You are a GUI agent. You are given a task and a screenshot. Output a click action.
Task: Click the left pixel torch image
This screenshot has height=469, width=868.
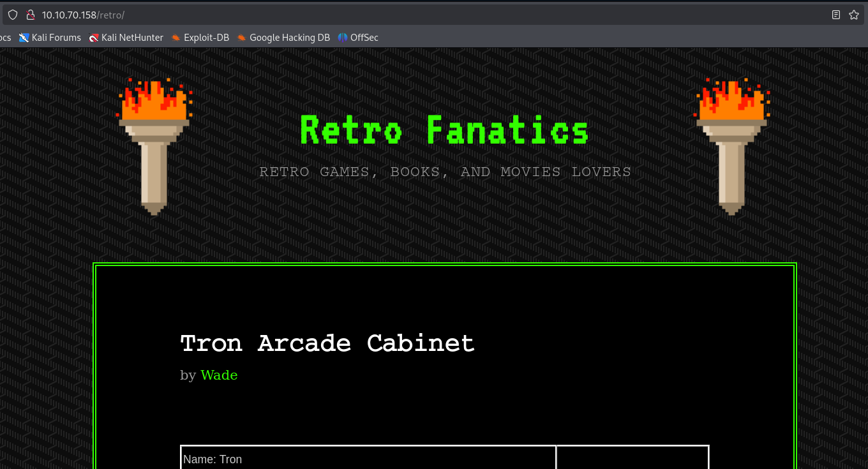[154, 145]
